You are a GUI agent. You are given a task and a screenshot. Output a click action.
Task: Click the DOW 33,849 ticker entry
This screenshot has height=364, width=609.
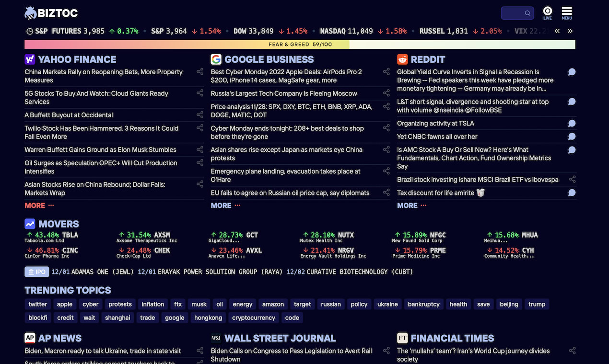270,31
